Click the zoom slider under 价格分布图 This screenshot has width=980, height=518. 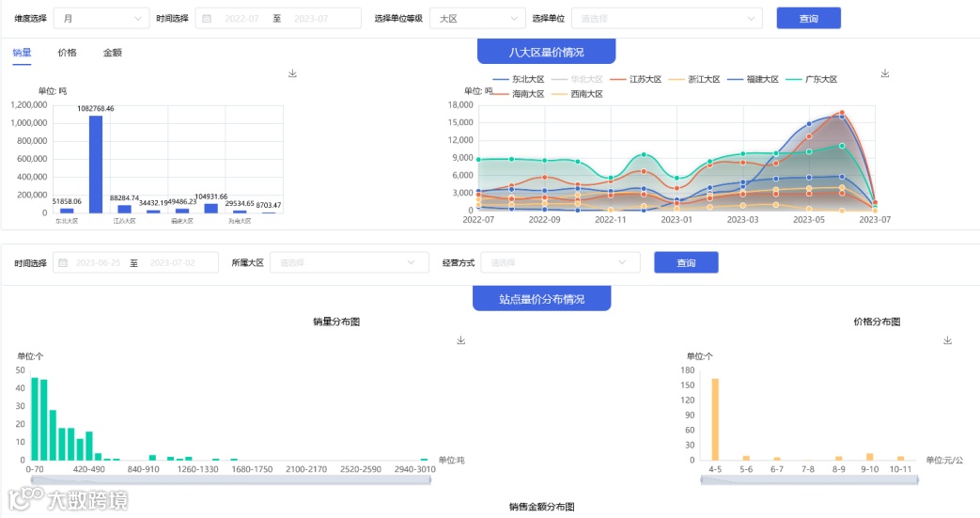809,479
